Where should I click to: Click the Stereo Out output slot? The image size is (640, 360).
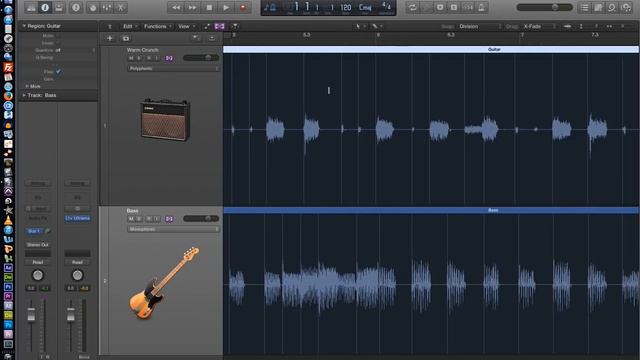point(38,245)
